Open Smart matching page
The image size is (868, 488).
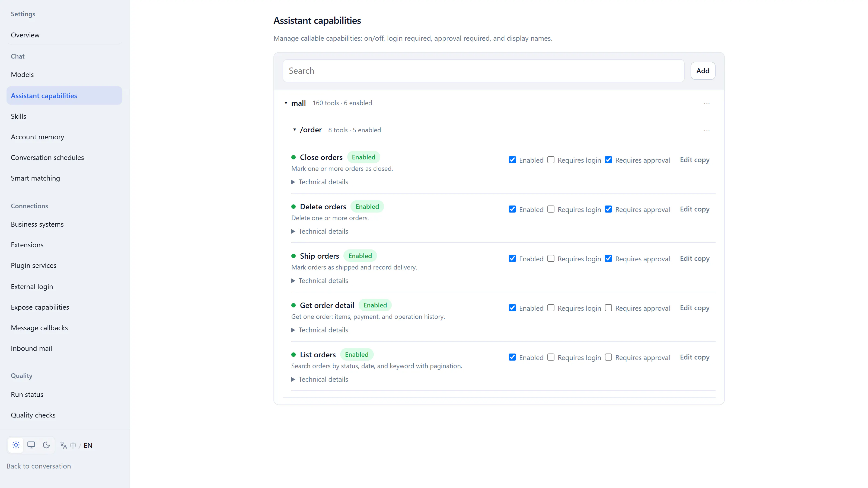64,178
